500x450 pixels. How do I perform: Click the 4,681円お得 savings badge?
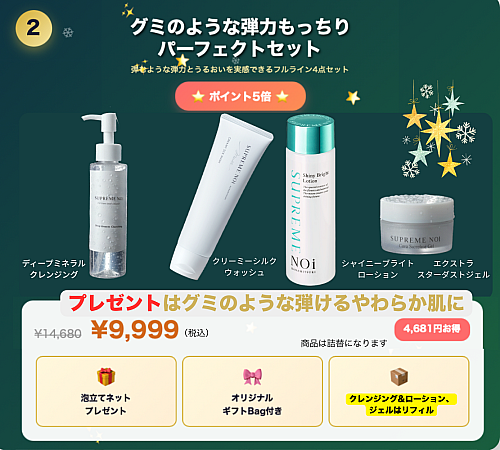(x=432, y=329)
